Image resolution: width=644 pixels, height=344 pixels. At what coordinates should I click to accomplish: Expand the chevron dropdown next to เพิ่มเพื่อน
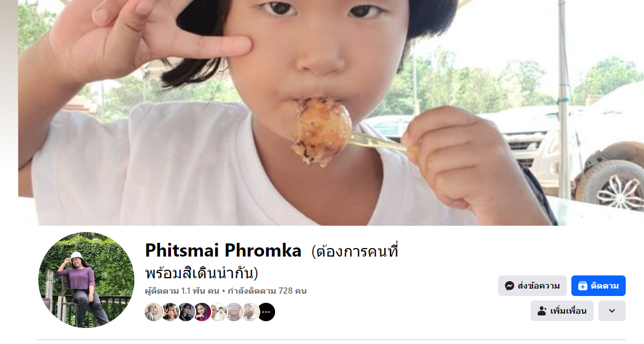pos(611,311)
